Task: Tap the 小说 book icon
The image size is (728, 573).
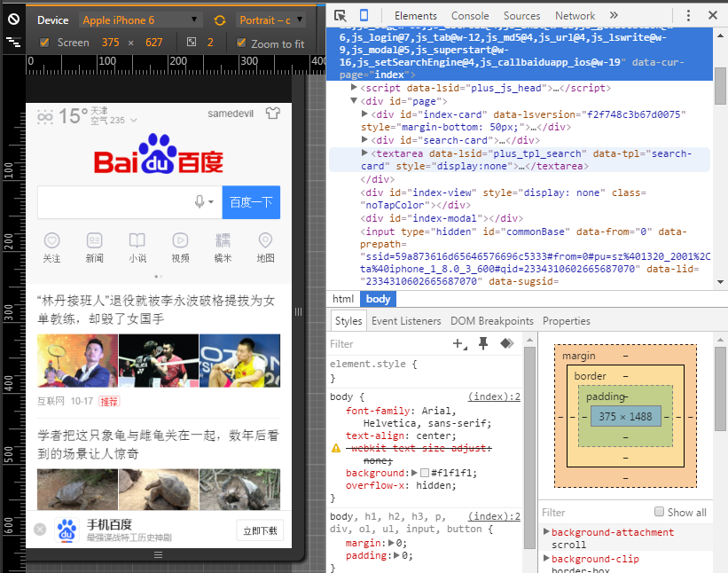Action: pyautogui.click(x=137, y=240)
